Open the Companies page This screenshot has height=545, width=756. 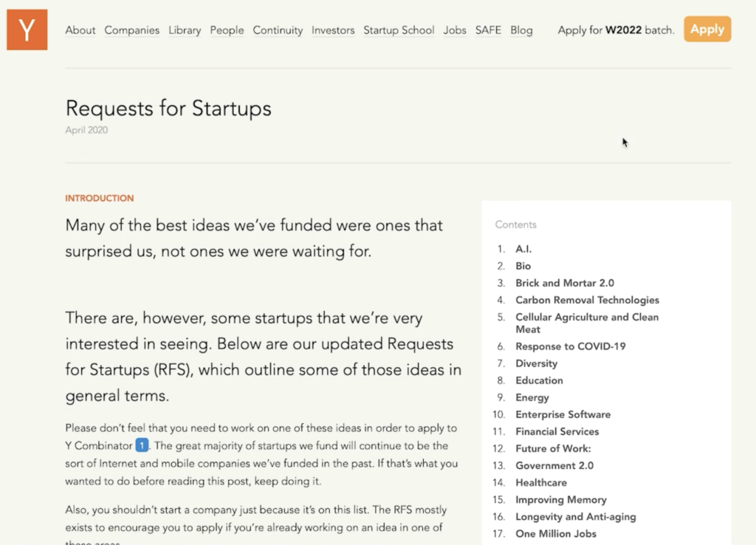(131, 30)
